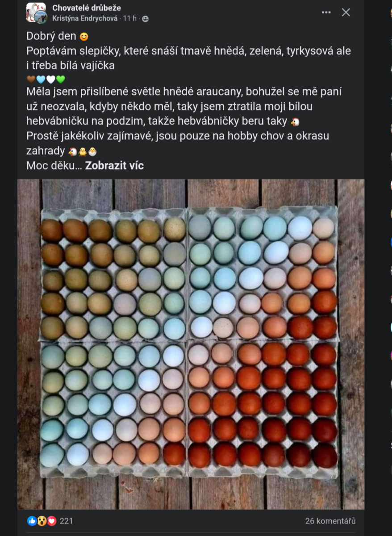This screenshot has height=536, width=392.
Task: Click the "11 h" post timestamp
Action: [130, 18]
